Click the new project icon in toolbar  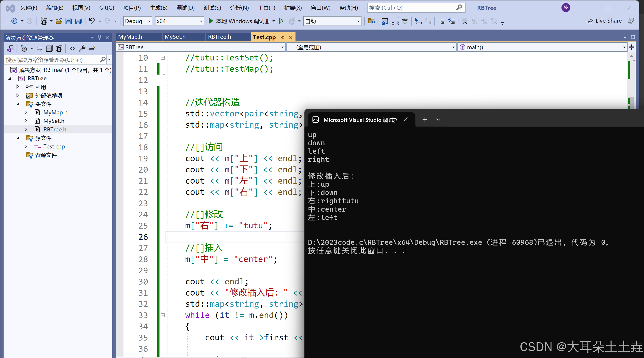coord(43,21)
